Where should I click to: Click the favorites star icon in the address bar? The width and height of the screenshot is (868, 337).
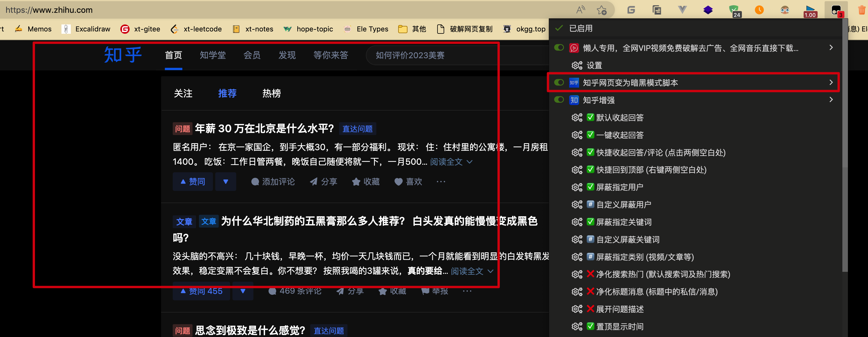(601, 10)
